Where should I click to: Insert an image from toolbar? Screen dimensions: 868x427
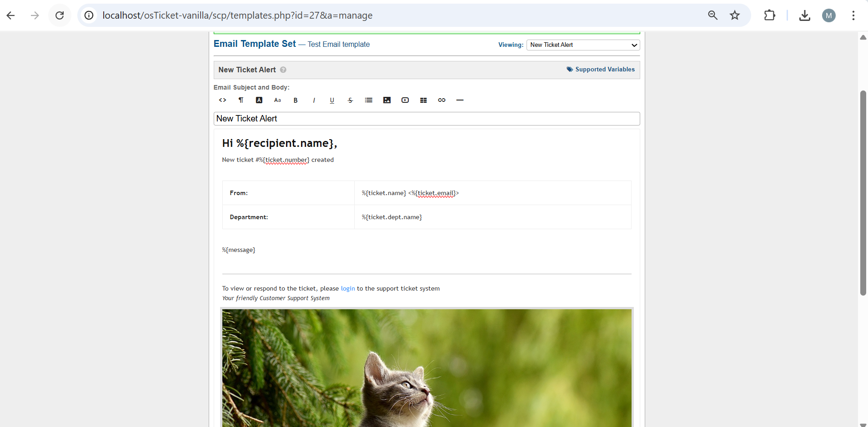387,100
